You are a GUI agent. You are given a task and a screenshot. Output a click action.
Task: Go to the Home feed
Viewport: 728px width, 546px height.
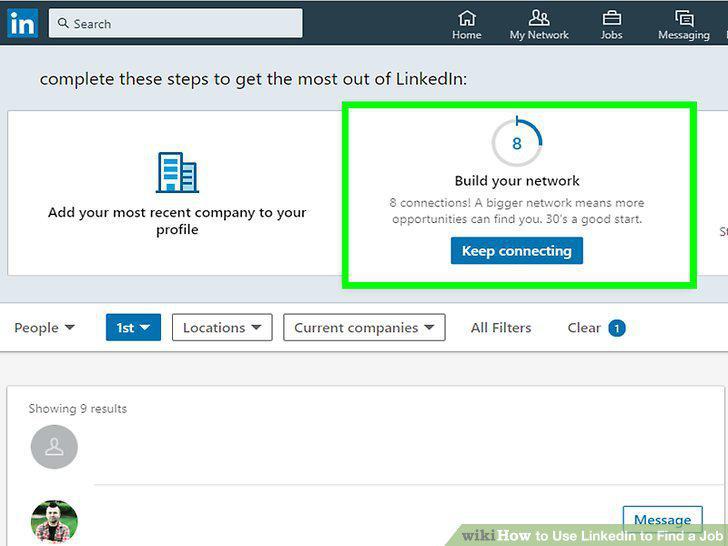point(467,25)
